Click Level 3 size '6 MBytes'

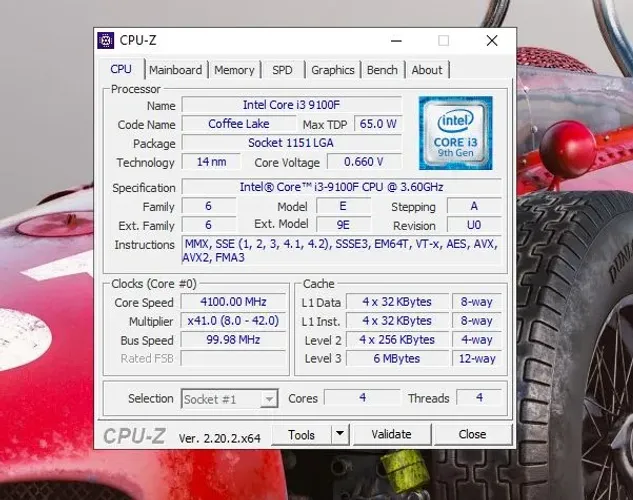pyautogui.click(x=397, y=358)
